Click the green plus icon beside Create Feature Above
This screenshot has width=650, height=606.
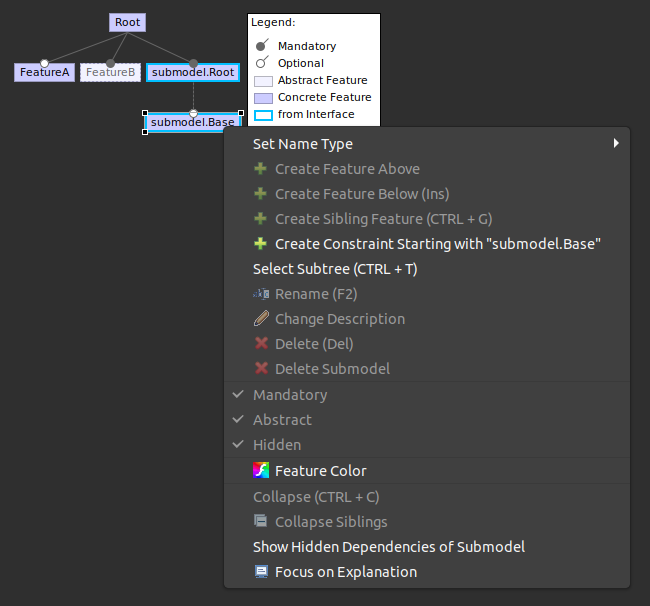coord(260,169)
